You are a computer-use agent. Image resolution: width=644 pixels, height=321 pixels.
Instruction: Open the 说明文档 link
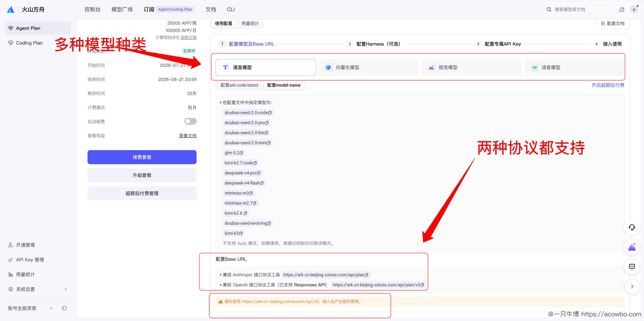(189, 38)
